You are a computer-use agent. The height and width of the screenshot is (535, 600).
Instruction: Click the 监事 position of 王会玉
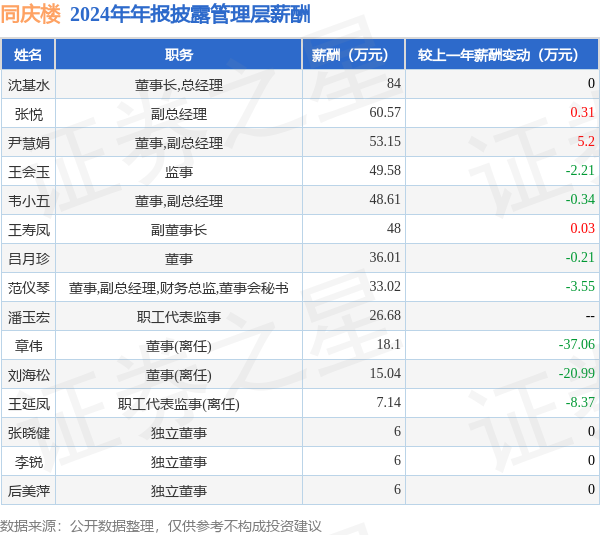179,172
